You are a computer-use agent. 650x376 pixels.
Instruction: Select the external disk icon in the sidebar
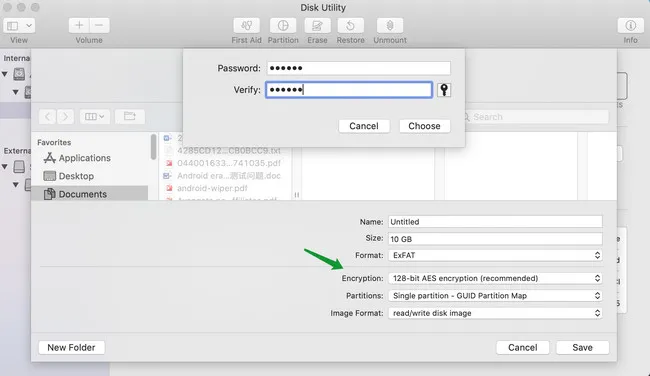click(19, 167)
